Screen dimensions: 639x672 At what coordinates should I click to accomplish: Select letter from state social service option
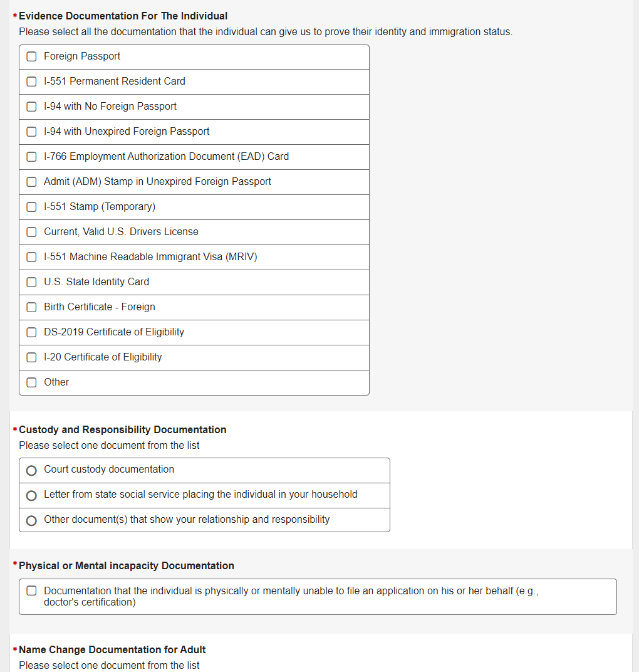[31, 495]
